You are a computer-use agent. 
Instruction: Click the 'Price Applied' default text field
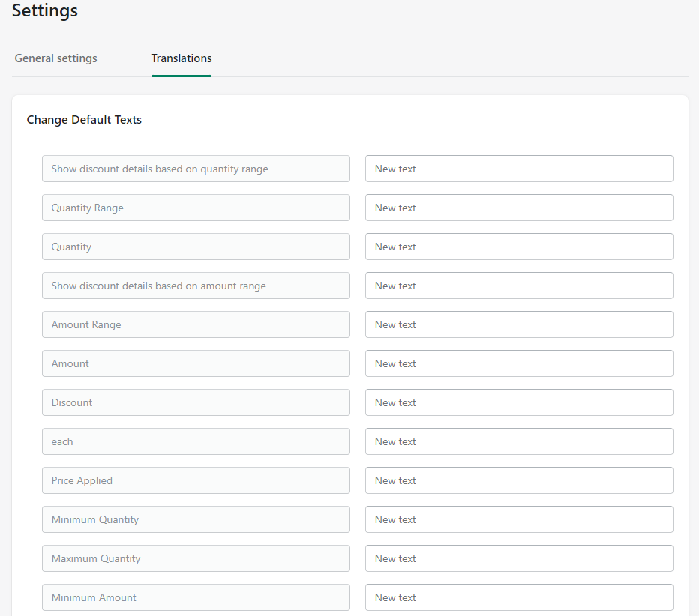point(196,480)
